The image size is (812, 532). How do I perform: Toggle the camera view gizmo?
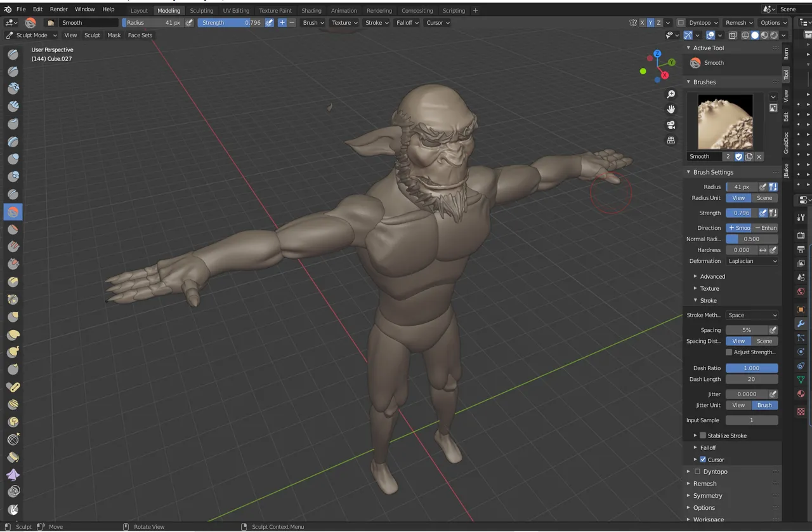pyautogui.click(x=671, y=125)
